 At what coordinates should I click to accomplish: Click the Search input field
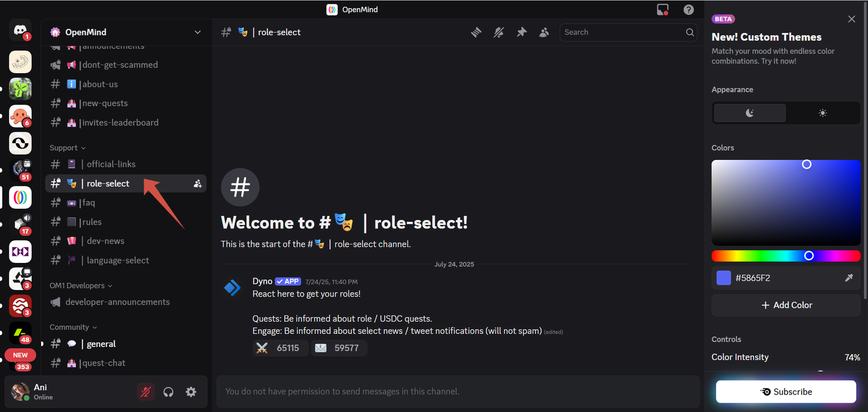pyautogui.click(x=623, y=33)
